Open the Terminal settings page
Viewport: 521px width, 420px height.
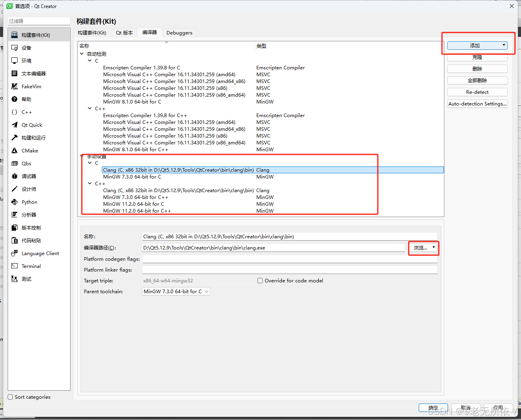tap(30, 266)
